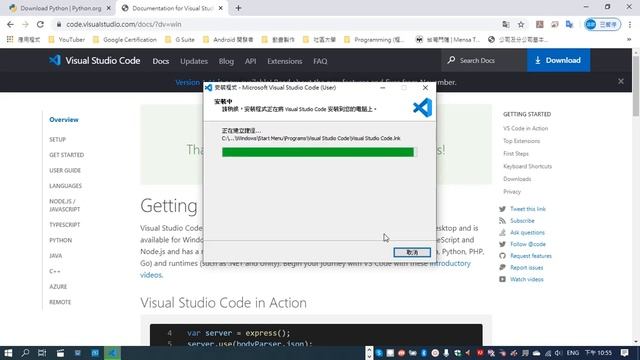Reload the current page

40,24
